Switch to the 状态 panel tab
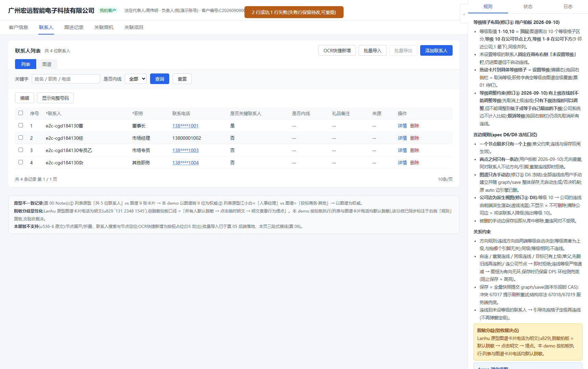This screenshot has width=588, height=369. 528,6
